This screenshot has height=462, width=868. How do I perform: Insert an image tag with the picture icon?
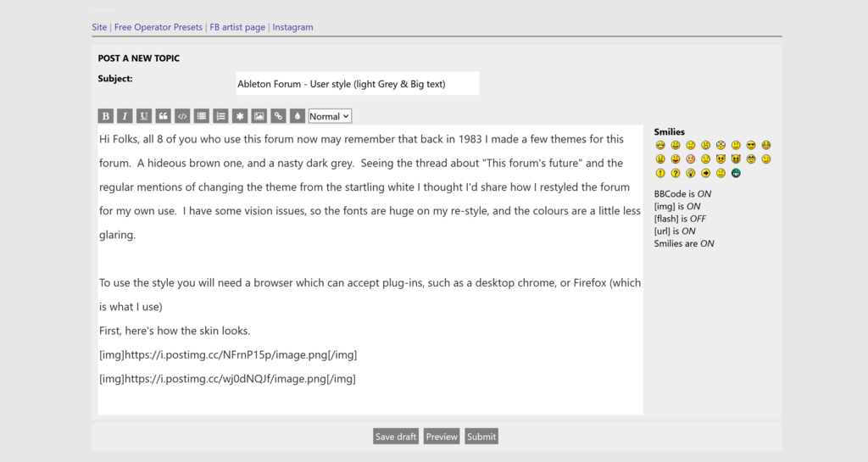point(259,116)
